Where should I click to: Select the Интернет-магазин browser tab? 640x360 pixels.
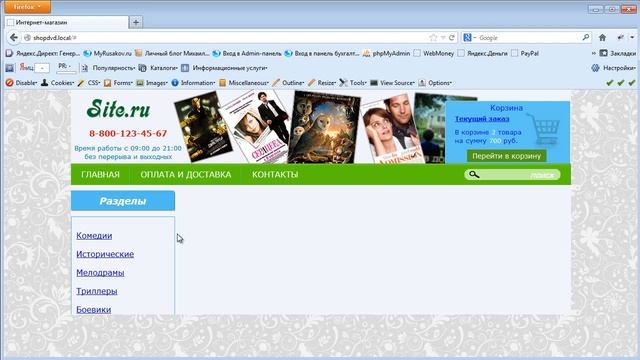pos(67,22)
